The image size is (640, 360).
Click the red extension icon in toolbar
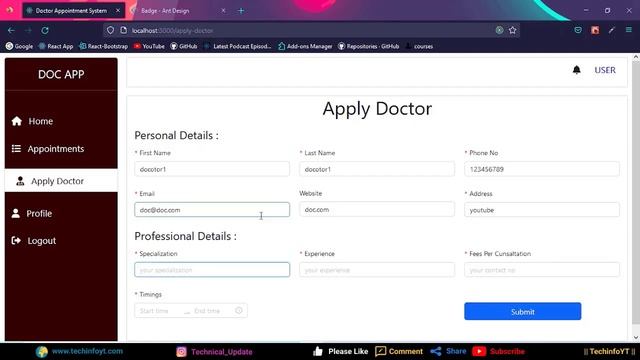click(x=595, y=30)
